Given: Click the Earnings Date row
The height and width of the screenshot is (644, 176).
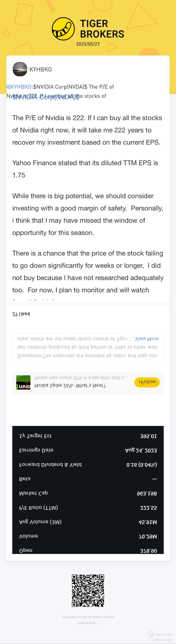Looking at the screenshot, I should (x=88, y=450).
